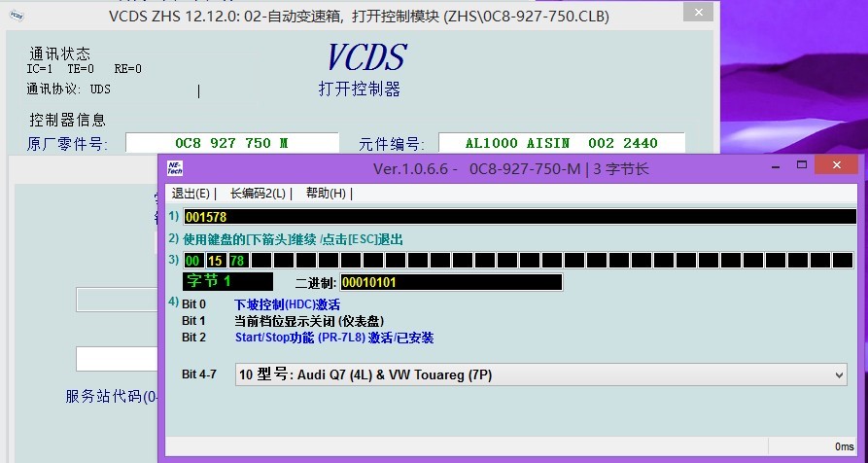Open the Bit 4-7 model dropdown

click(540, 374)
